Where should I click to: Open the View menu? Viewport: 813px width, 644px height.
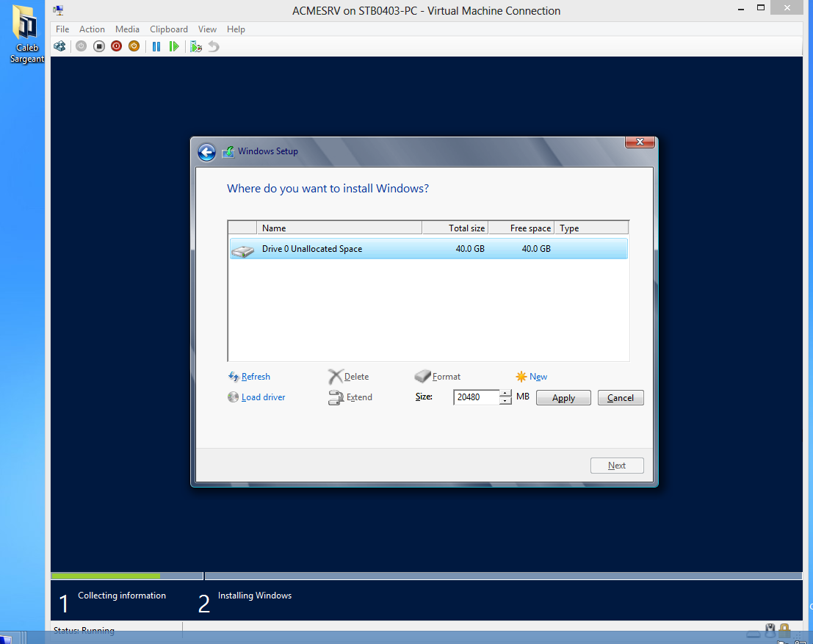pos(207,29)
